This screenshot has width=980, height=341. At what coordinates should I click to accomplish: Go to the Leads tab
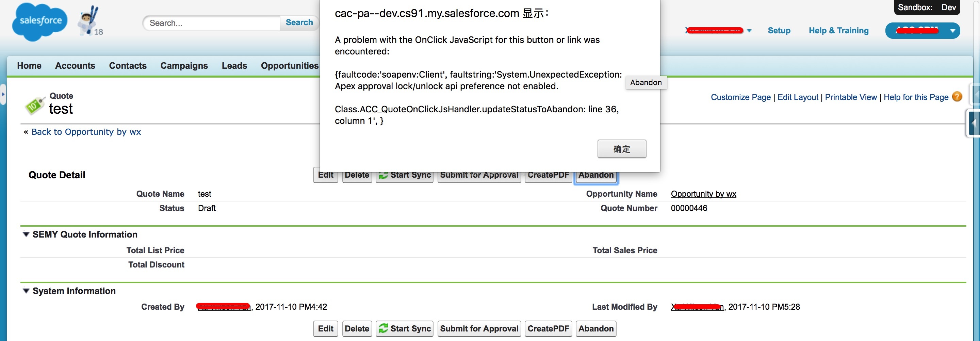234,65
